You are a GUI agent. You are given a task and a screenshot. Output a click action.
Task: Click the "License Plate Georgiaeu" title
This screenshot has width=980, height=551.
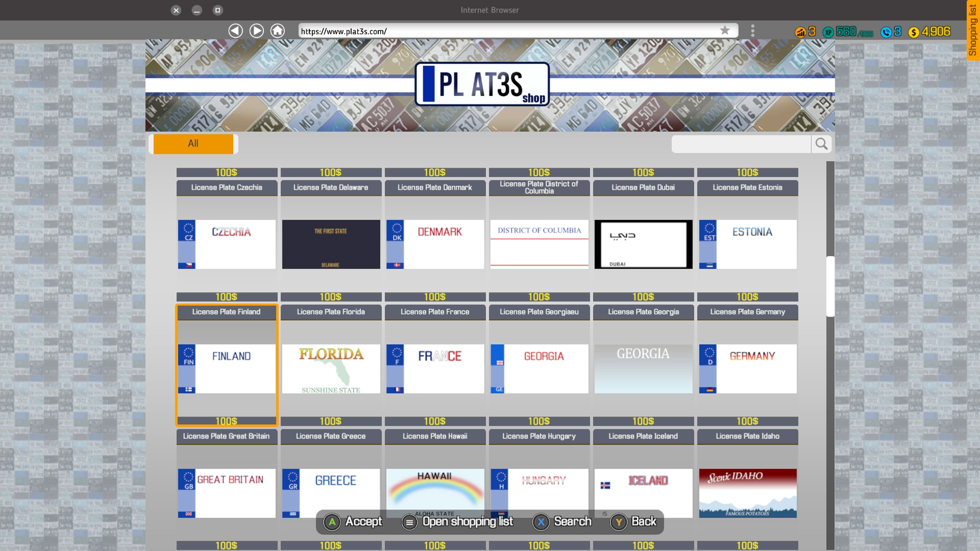(x=539, y=312)
